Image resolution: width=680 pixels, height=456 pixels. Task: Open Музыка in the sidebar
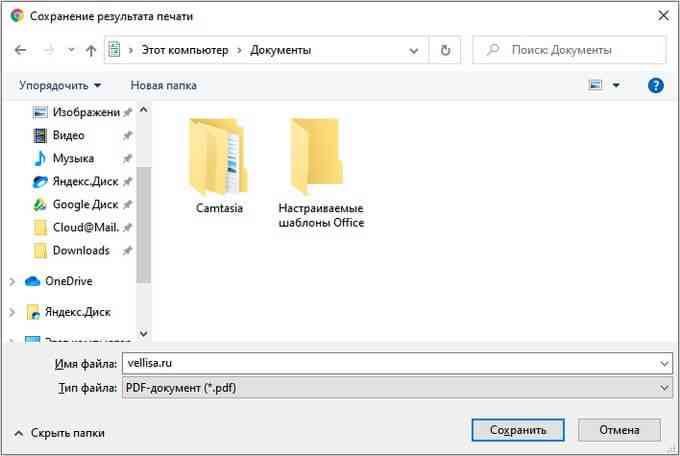[x=63, y=158]
